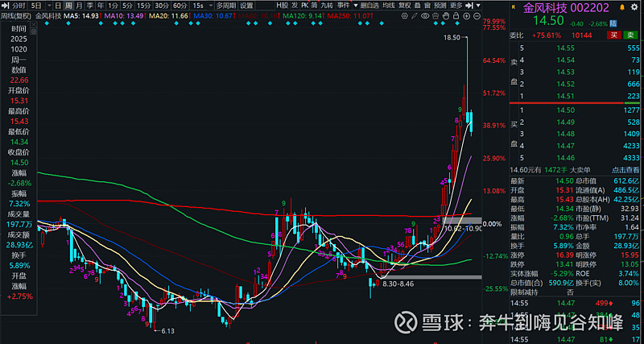Select the 季 quarterly period
This screenshot has width=644, height=344.
(90, 6)
